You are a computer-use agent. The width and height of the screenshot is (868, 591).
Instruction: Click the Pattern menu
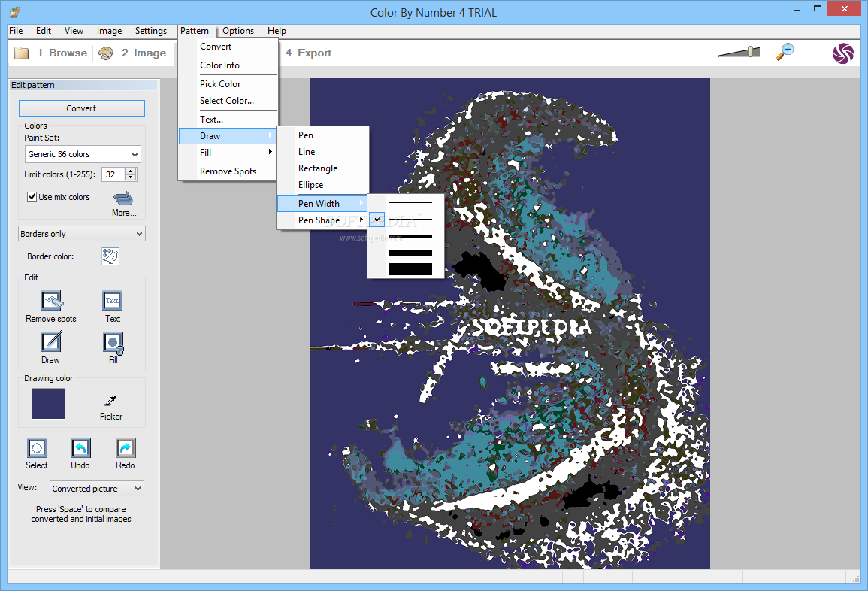(x=195, y=31)
